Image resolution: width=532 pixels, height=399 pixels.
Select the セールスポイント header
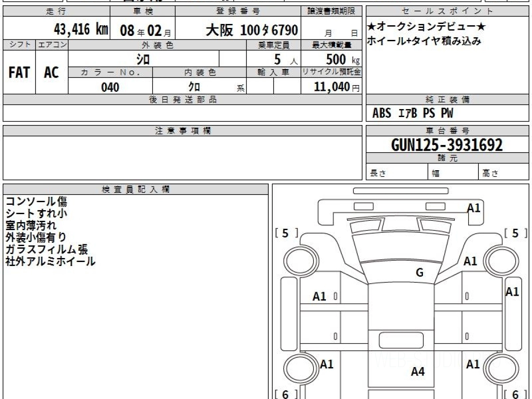point(447,11)
